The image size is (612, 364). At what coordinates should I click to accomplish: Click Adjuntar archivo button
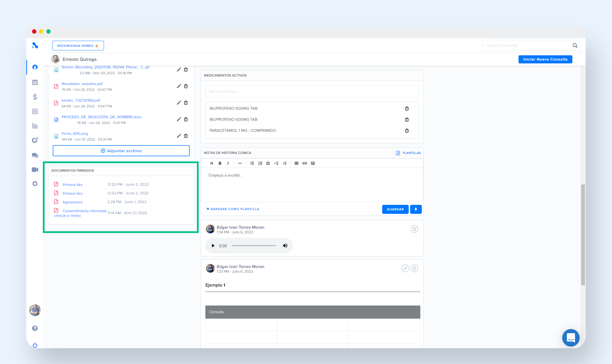pyautogui.click(x=121, y=151)
